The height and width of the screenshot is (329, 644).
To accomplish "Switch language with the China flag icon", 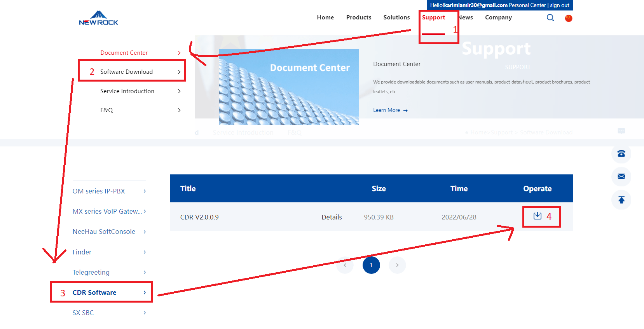I will (569, 18).
